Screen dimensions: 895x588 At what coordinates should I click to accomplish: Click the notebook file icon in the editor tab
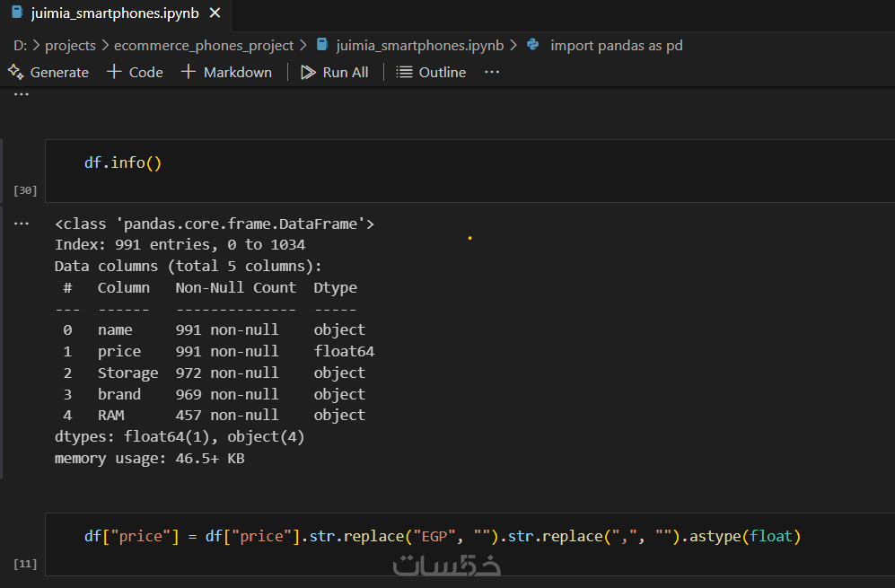(17, 13)
